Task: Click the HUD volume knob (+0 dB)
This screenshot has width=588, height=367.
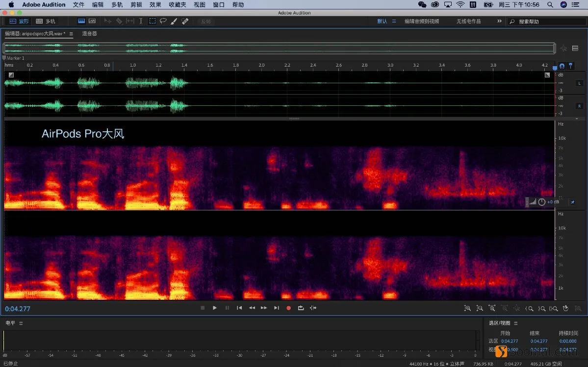Action: pyautogui.click(x=541, y=202)
